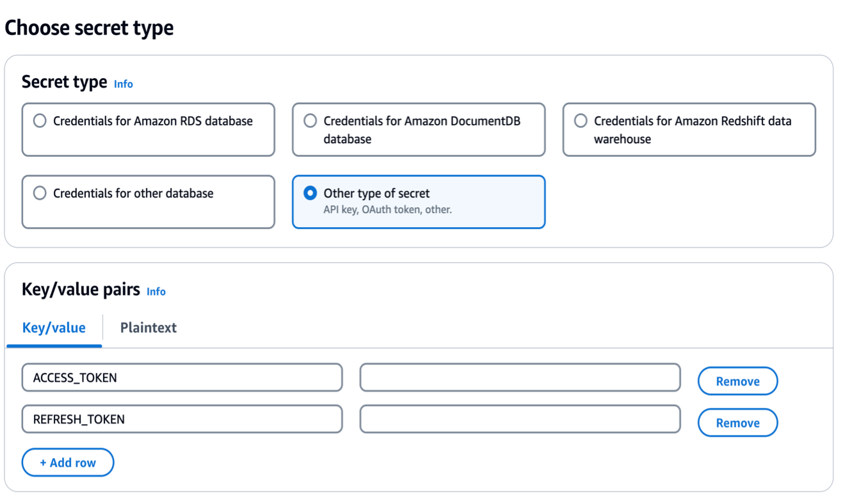Click the ACCESS_TOKEN key field
The image size is (845, 504).
(x=182, y=378)
